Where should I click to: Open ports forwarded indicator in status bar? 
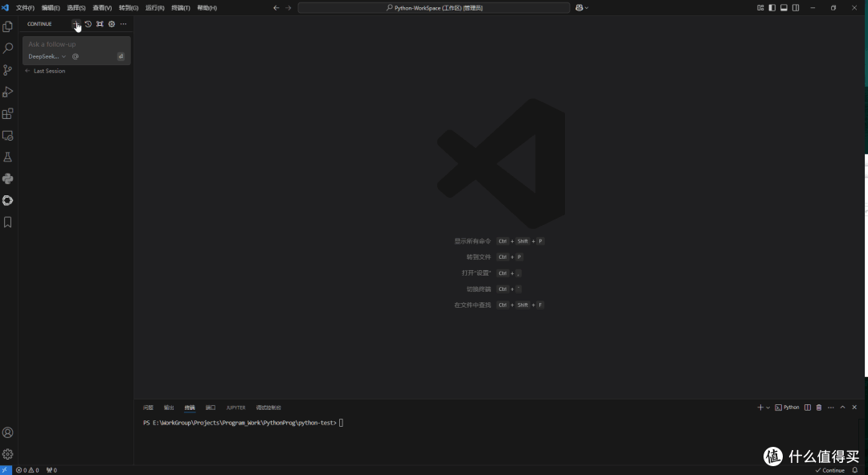click(51, 470)
